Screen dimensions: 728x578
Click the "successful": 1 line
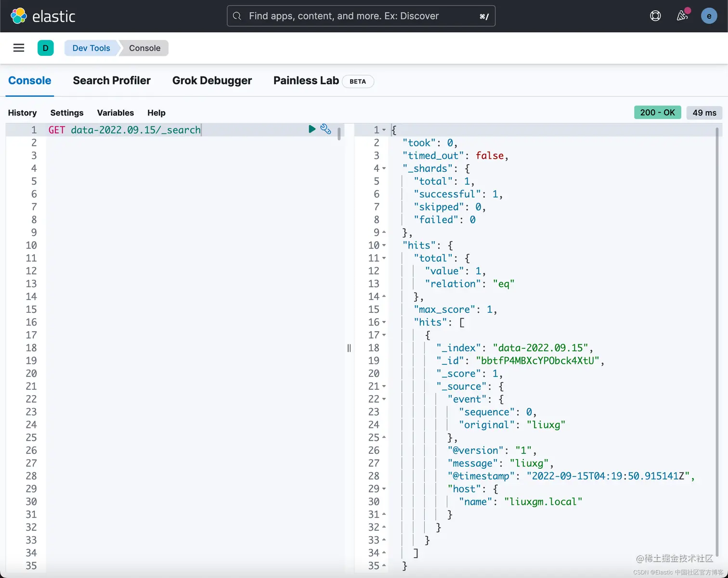click(x=458, y=194)
